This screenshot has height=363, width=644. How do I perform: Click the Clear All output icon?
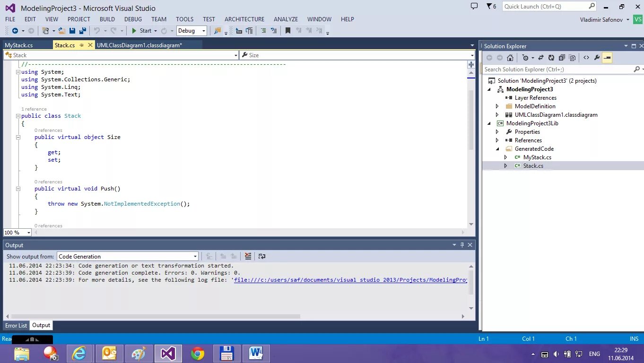click(x=248, y=256)
